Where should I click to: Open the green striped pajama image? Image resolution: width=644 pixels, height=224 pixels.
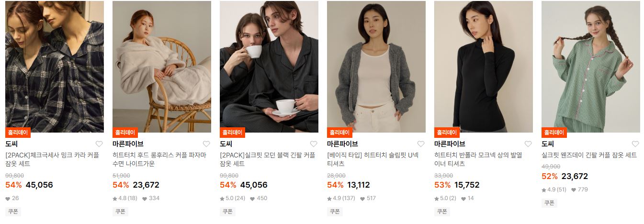click(591, 67)
